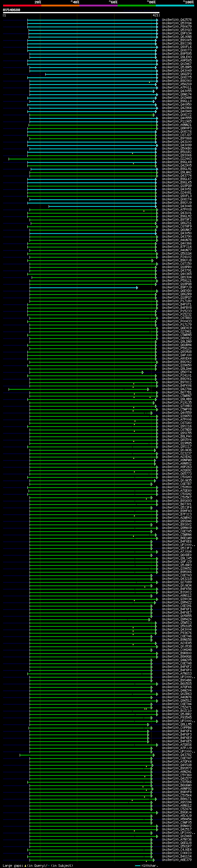Click the label UniRef100_C6THF9
The height and width of the screenshot is (868, 197).
click(177, 226)
